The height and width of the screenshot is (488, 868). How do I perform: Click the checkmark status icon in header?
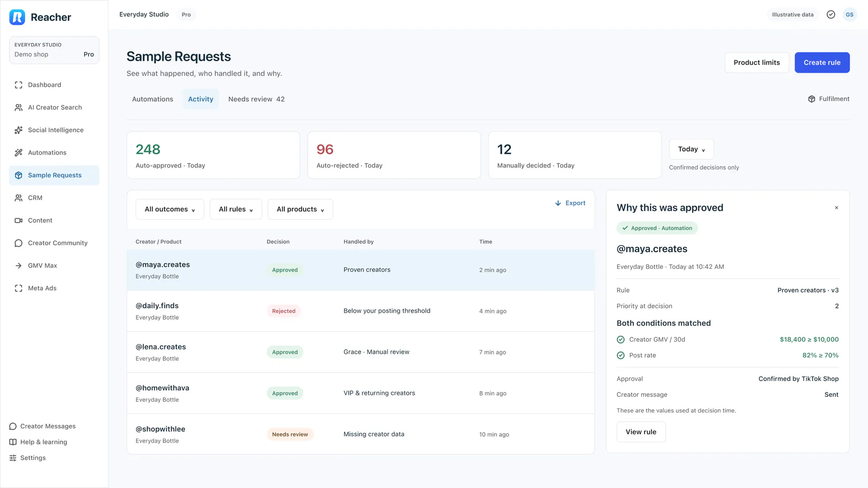pos(831,15)
